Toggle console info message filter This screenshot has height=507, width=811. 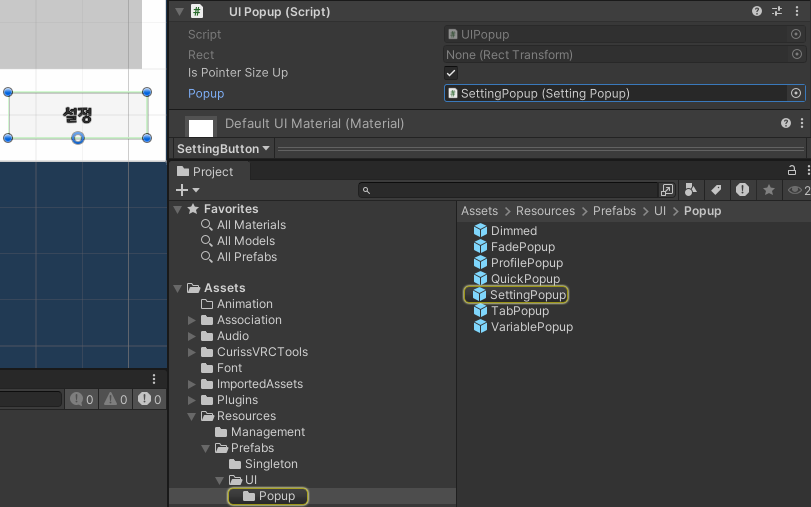coord(82,399)
